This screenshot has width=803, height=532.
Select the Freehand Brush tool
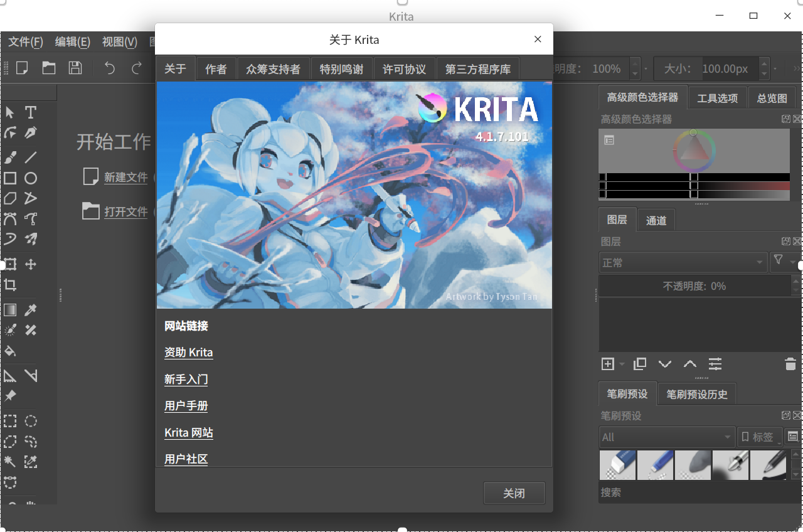[x=10, y=157]
